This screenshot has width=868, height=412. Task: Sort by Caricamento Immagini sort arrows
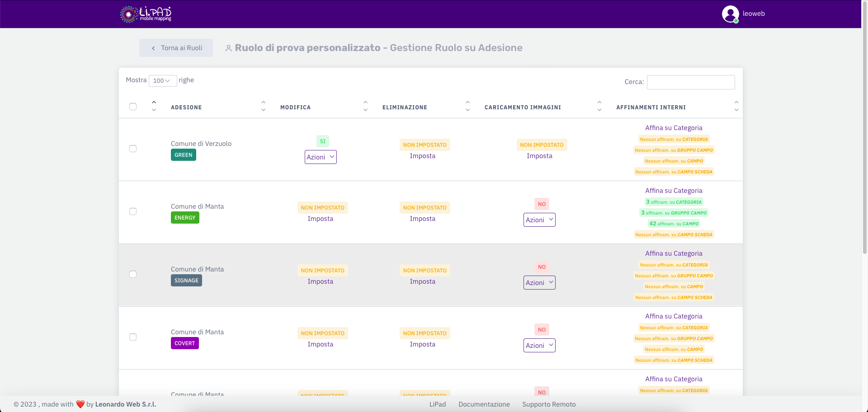pyautogui.click(x=599, y=107)
